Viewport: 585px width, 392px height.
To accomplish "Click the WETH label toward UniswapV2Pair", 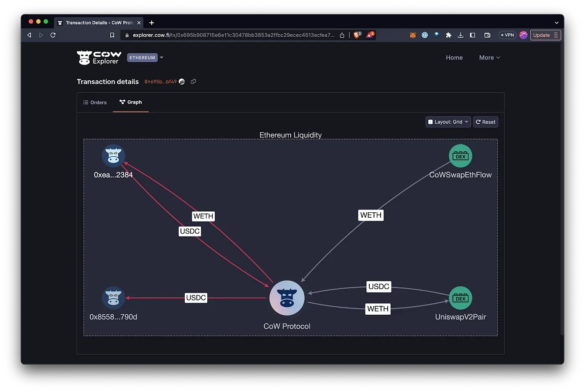I will coord(378,309).
